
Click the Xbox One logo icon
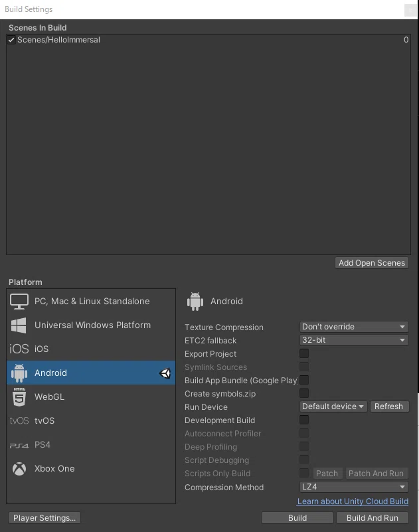19,468
